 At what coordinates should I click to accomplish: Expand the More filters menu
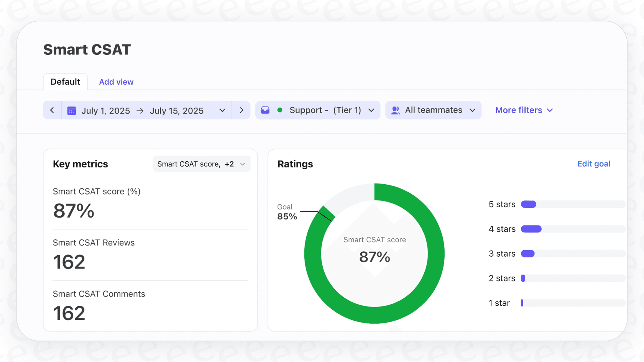coord(524,110)
